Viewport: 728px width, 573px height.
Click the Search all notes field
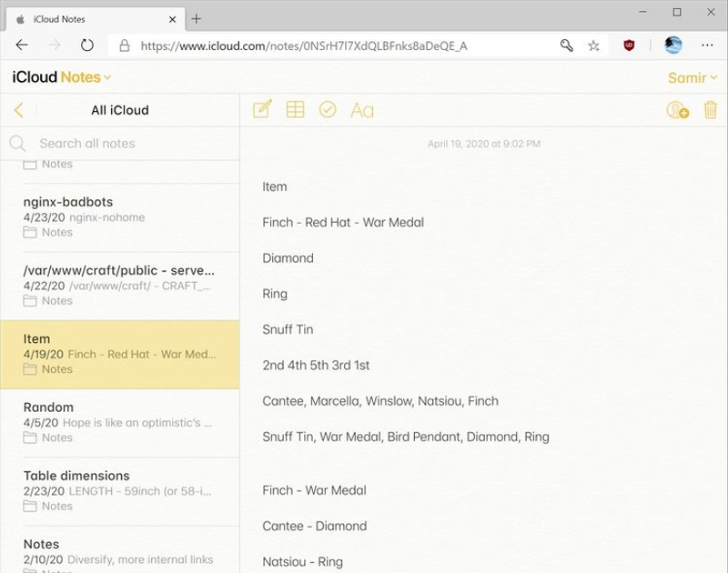pos(121,144)
